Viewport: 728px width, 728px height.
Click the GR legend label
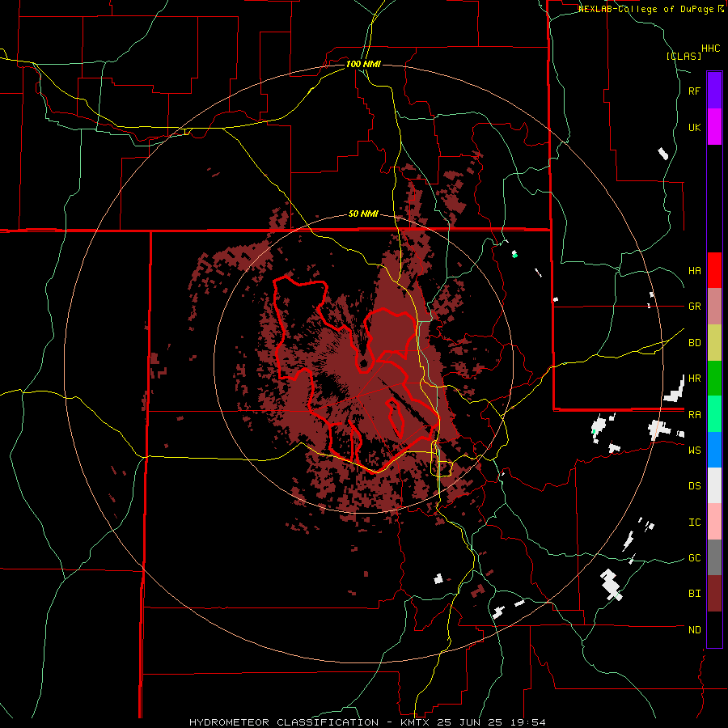point(694,307)
